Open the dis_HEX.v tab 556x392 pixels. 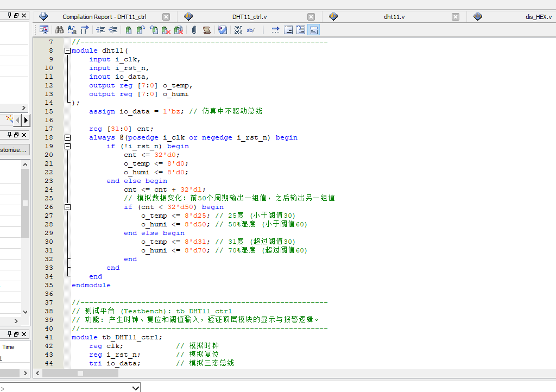pos(538,17)
